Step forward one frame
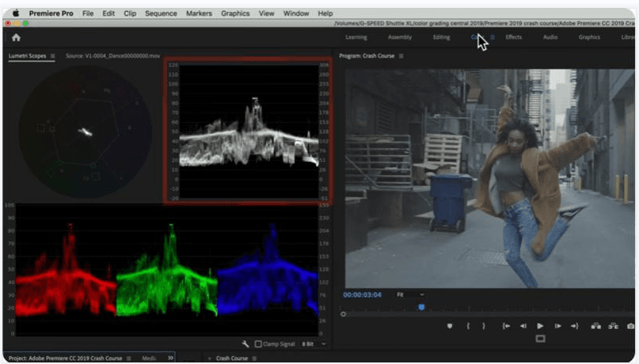639x364 pixels. [557, 326]
